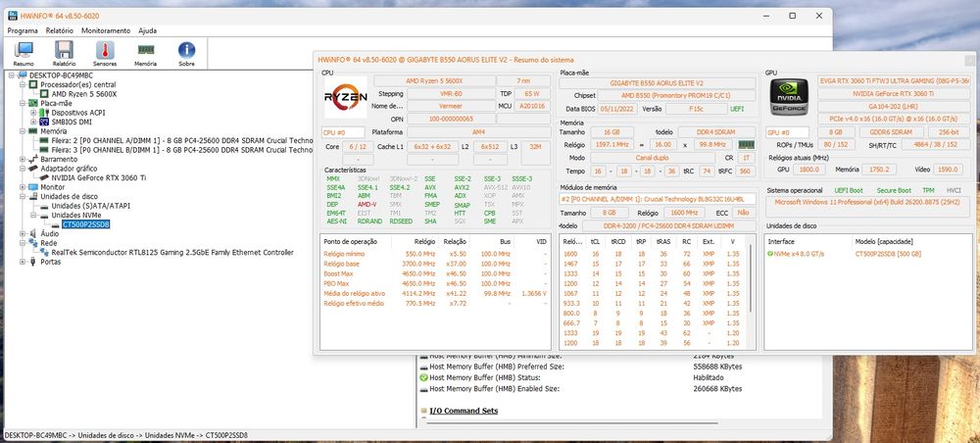Collapse the DESKTOP-BC49MBC root node
The width and height of the screenshot is (980, 443).
[x=12, y=75]
